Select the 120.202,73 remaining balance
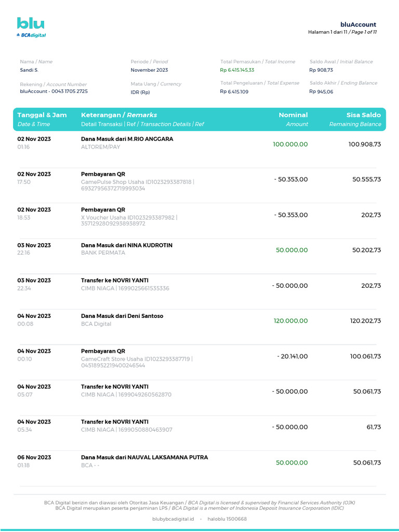Image resolution: width=399 pixels, height=532 pixels. click(365, 321)
